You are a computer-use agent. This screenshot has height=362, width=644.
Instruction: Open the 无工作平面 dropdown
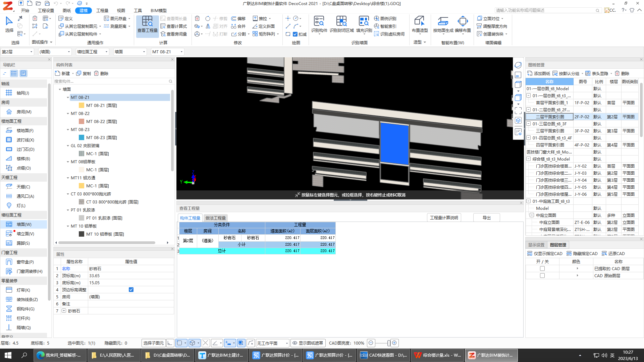272,343
